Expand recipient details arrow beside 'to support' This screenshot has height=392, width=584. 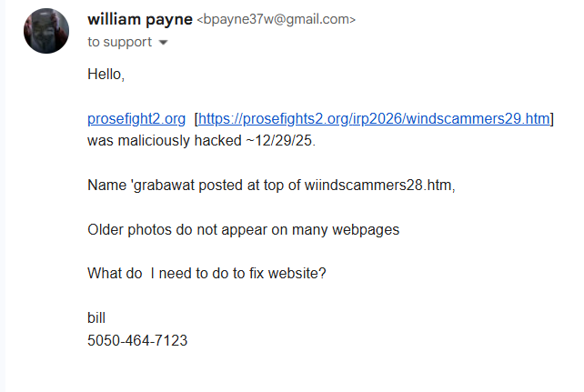click(163, 43)
